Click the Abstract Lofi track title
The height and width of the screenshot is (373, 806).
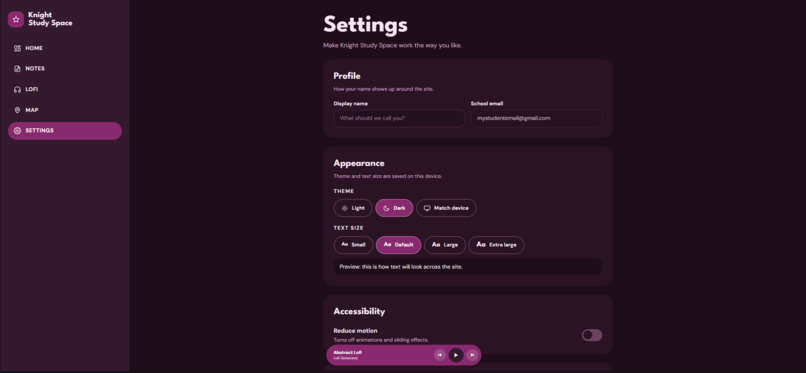pyautogui.click(x=347, y=352)
